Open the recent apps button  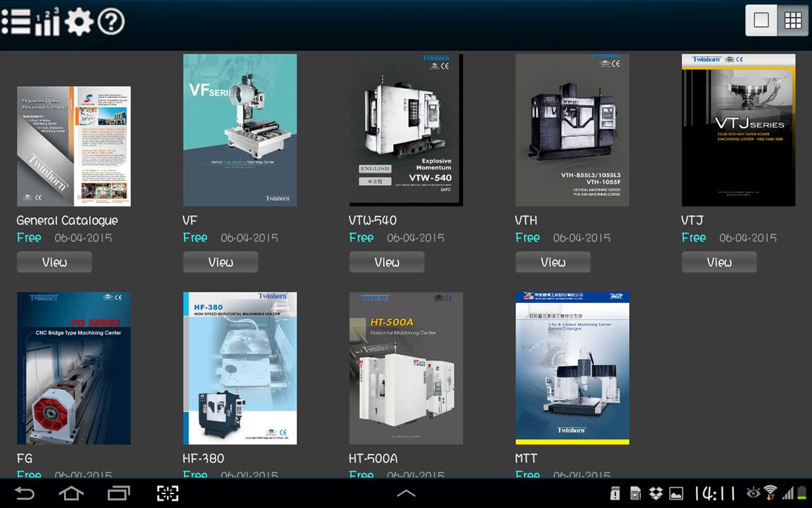[x=119, y=493]
